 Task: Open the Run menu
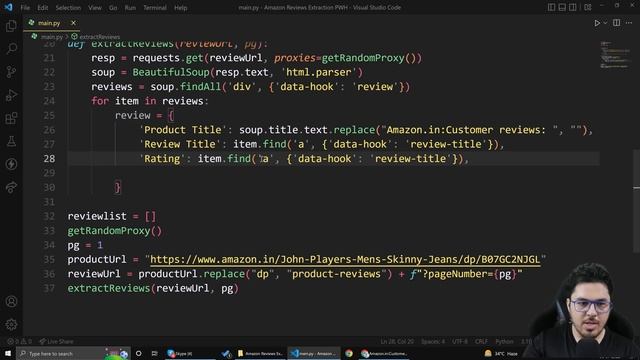pos(130,8)
